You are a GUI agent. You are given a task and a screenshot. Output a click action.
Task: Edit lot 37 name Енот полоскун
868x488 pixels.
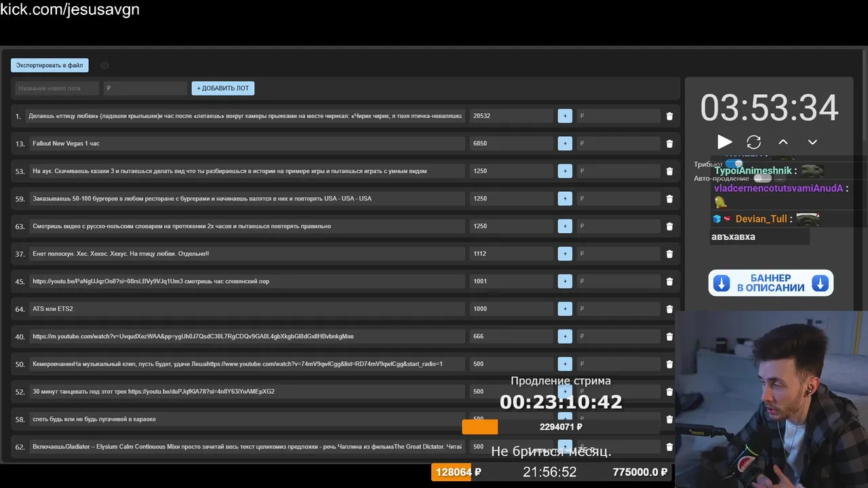click(x=247, y=254)
